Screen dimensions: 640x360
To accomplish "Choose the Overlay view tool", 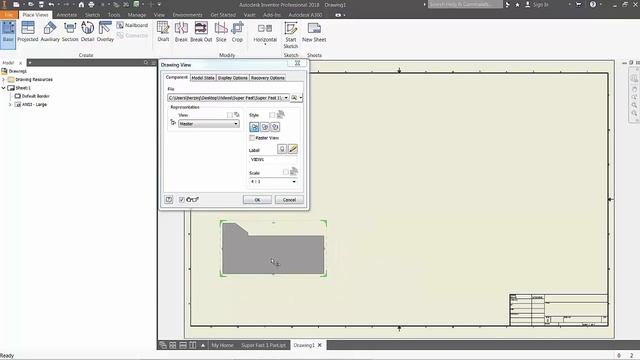I will tap(105, 32).
